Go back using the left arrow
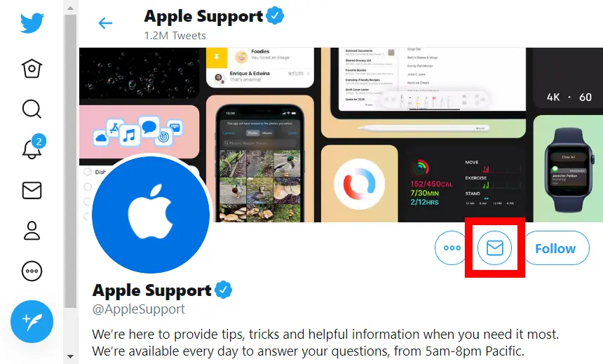 (x=105, y=23)
